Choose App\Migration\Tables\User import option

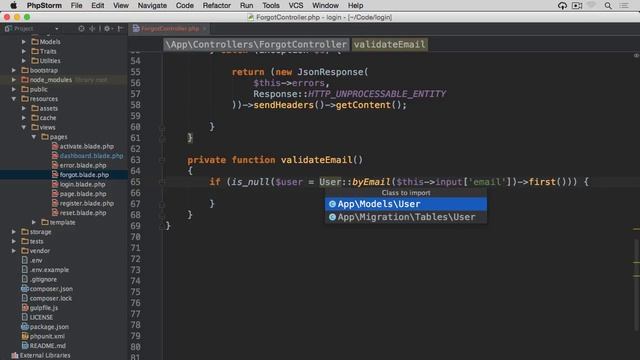pyautogui.click(x=406, y=217)
